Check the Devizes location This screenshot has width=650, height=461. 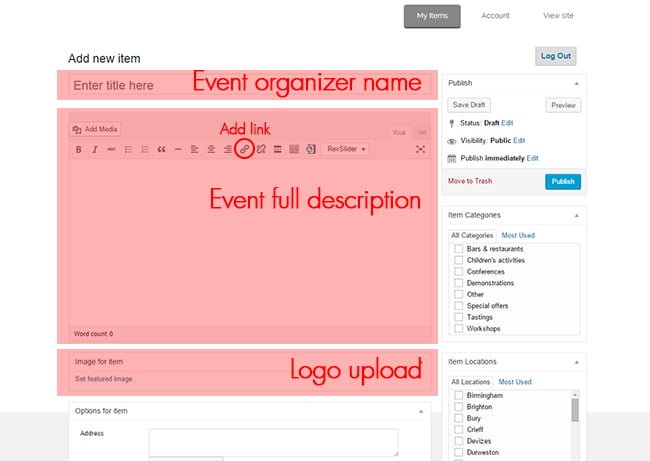pyautogui.click(x=458, y=441)
